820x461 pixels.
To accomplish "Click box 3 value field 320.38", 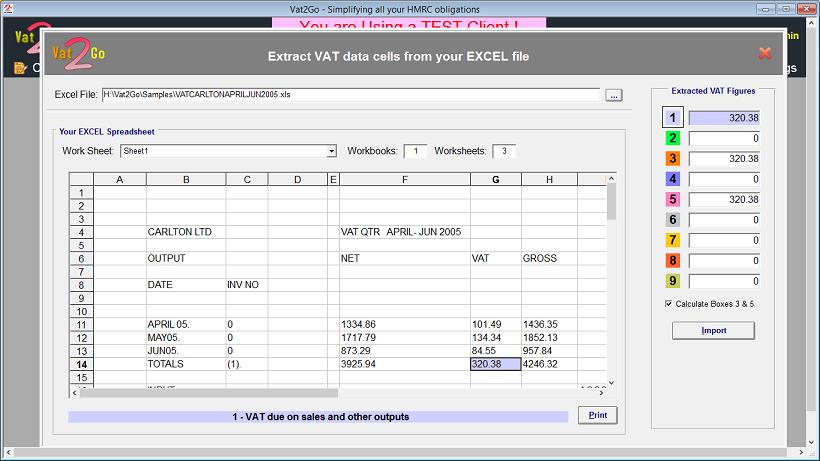I will (x=724, y=158).
